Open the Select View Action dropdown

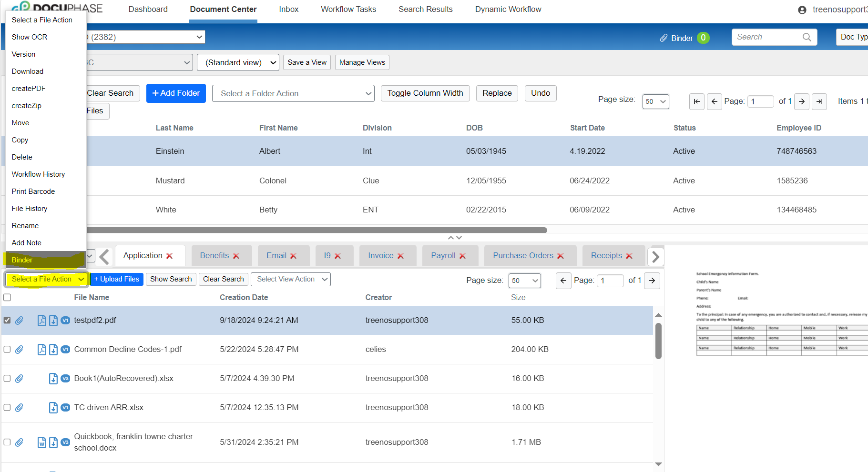point(291,280)
